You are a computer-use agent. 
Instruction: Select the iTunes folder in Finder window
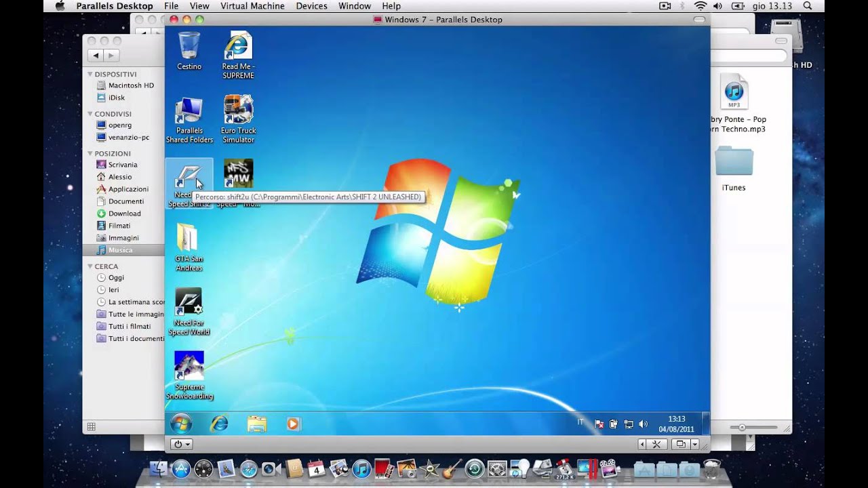click(734, 169)
